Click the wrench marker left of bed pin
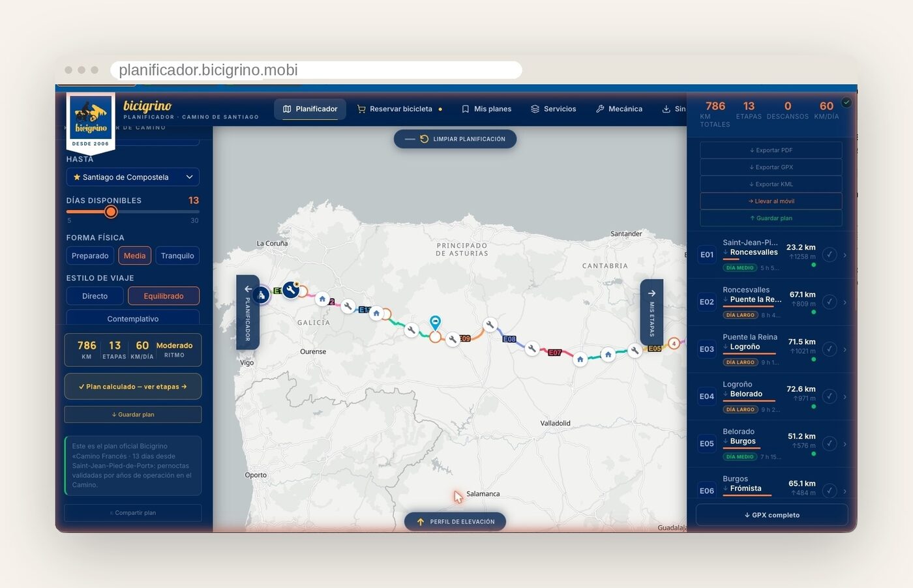 pos(411,330)
